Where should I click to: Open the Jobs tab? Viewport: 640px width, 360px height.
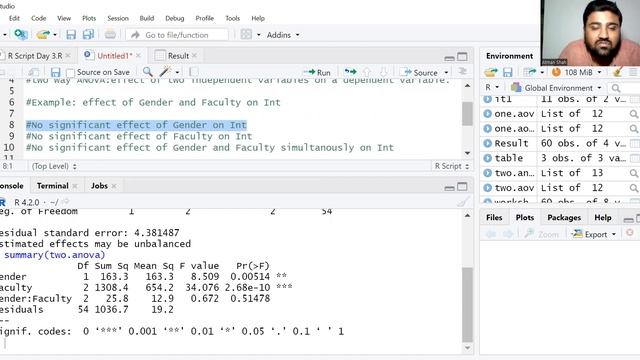pos(99,186)
